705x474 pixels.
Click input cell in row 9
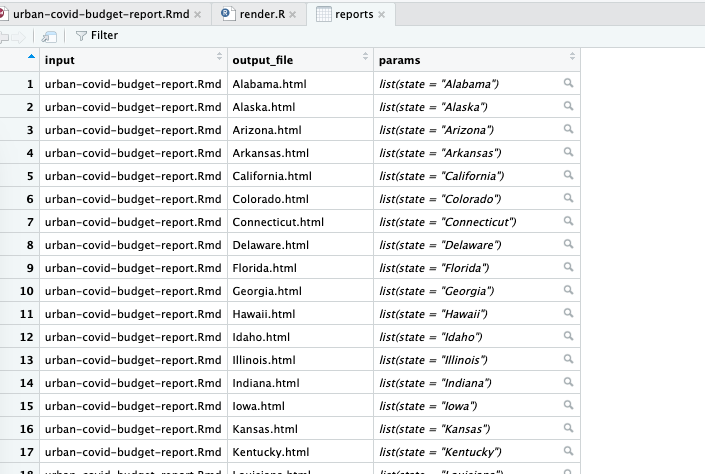(x=134, y=268)
